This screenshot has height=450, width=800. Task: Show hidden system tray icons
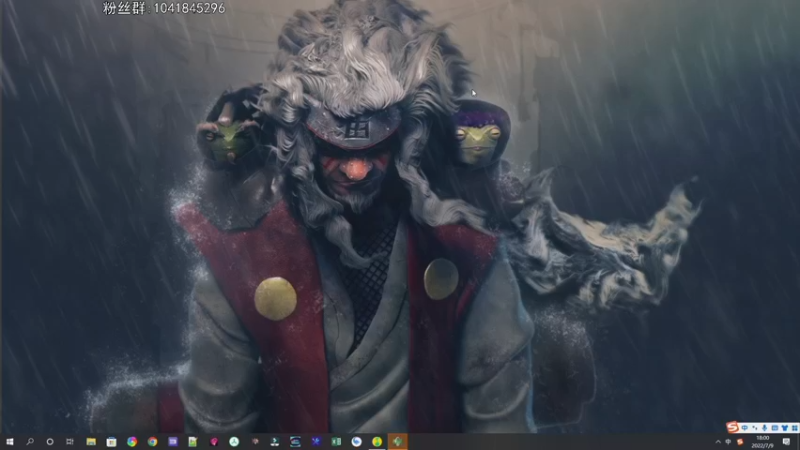[718, 442]
